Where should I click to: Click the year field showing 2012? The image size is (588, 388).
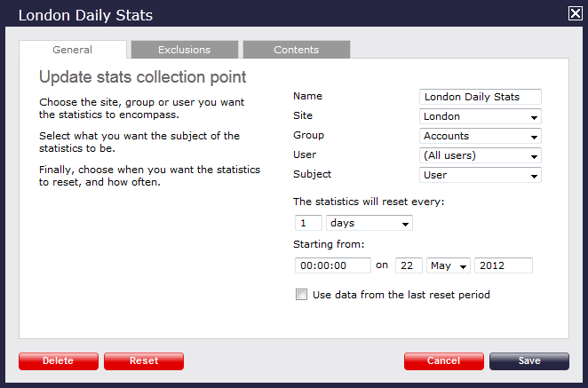click(503, 265)
